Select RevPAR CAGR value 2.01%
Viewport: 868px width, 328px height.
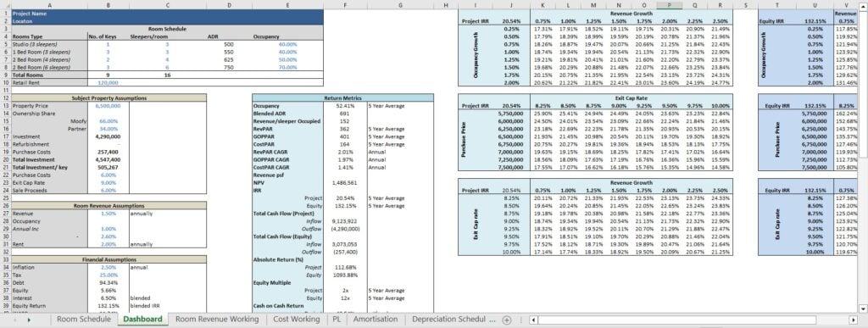(x=345, y=152)
